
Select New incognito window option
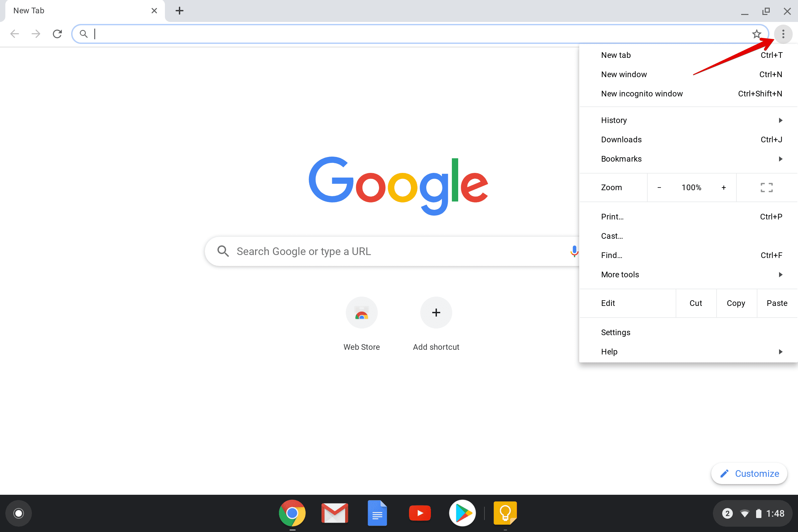tap(642, 93)
